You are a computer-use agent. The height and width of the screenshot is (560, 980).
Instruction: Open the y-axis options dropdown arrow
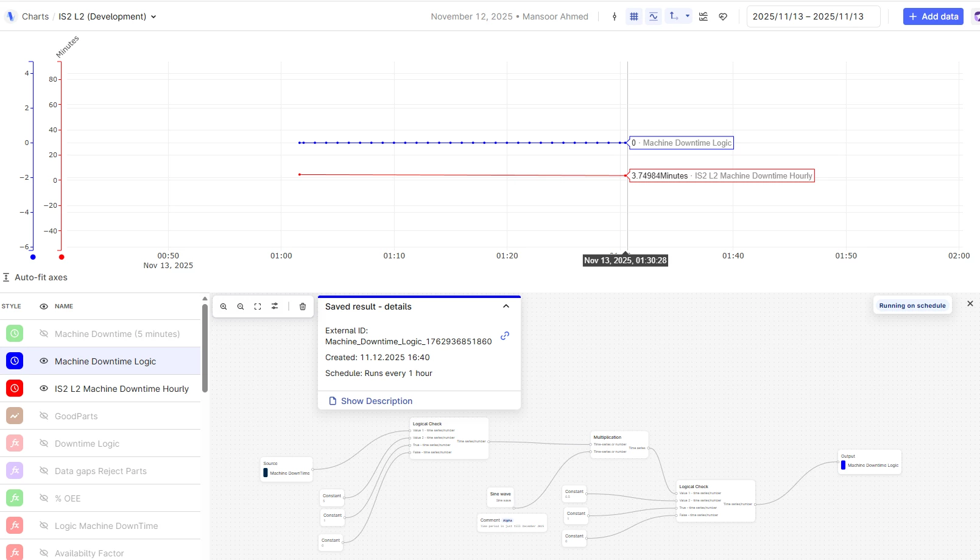coord(688,16)
